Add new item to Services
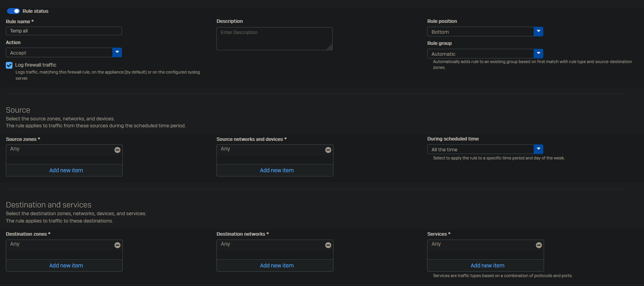644x286 pixels. (487, 265)
